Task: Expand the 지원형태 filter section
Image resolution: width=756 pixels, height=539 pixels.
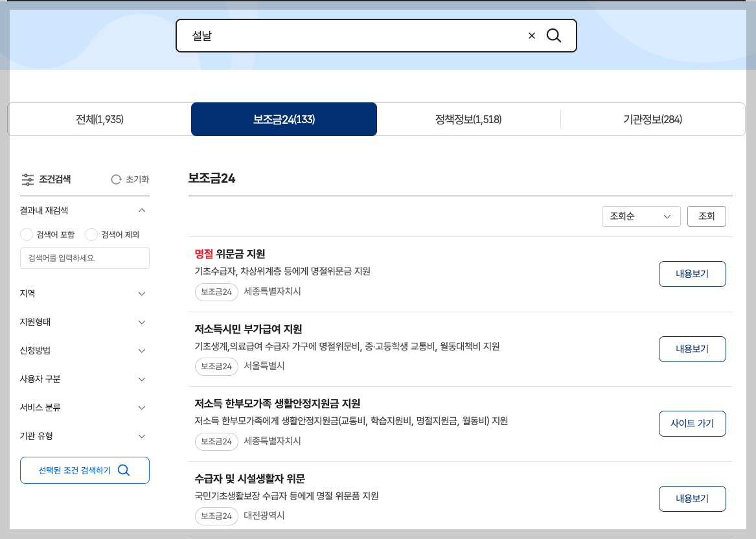Action: tap(141, 322)
